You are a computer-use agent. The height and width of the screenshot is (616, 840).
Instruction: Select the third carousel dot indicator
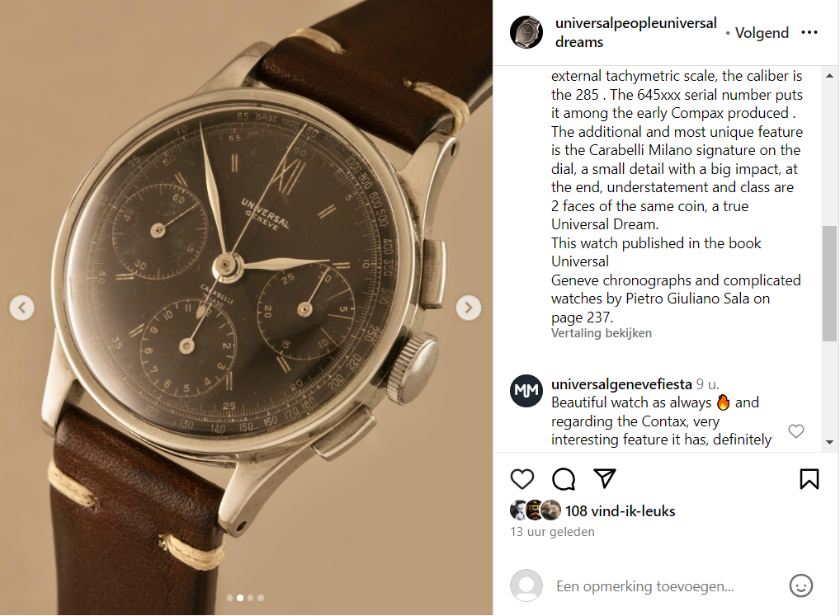(250, 598)
